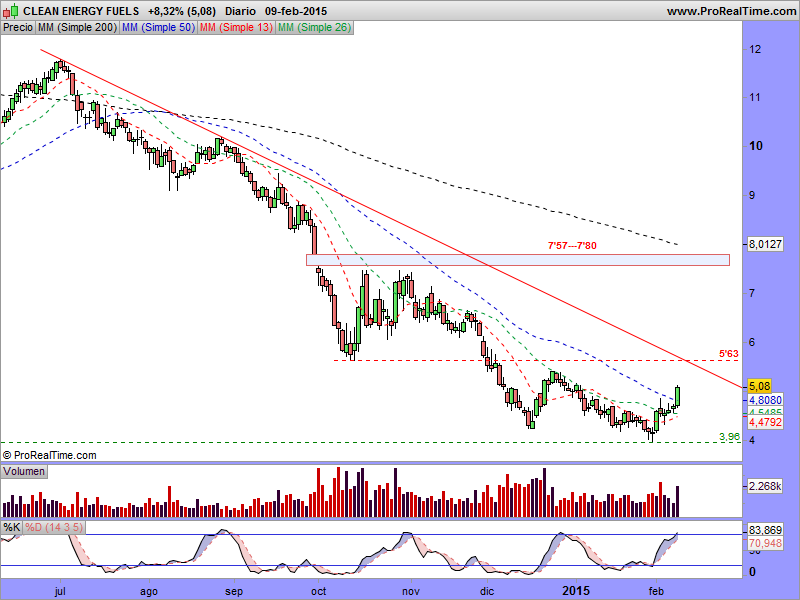This screenshot has height=600, width=800.
Task: Click the Diario timeframe text
Action: coord(240,11)
